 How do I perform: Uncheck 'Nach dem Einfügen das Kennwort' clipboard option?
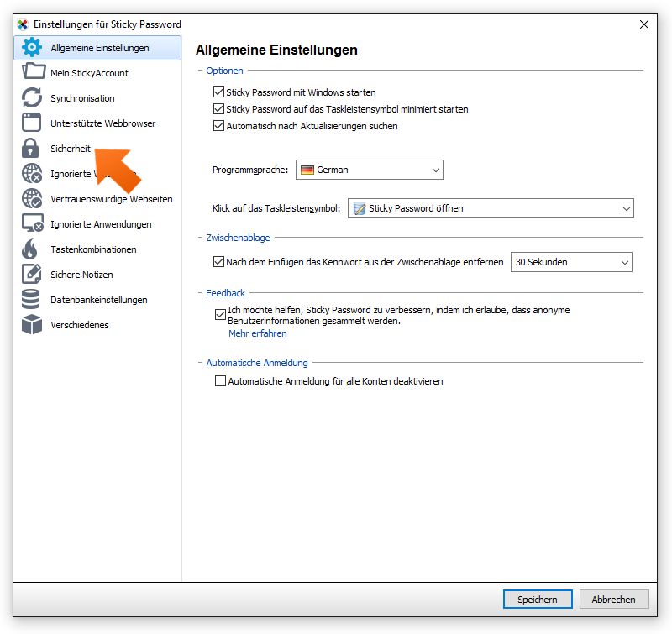click(x=218, y=261)
